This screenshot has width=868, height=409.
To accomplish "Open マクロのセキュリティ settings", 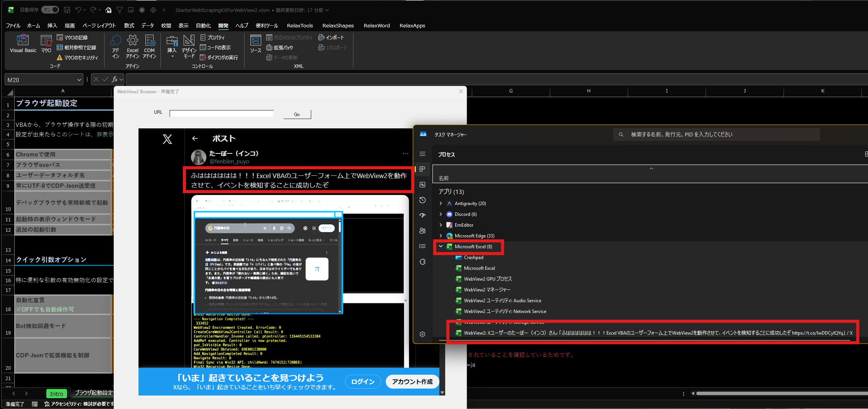I will [x=78, y=57].
